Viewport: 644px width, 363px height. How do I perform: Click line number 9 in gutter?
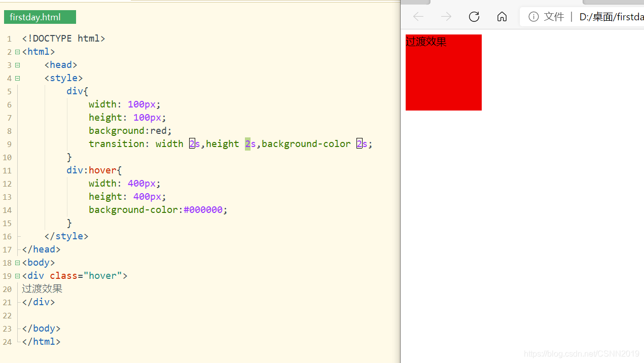click(x=9, y=144)
